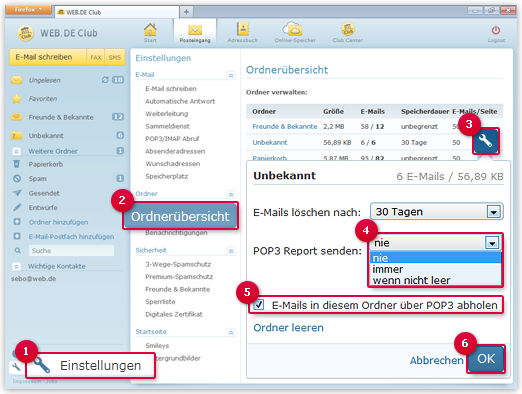Select 'nie' in dropdown list
The width and height of the screenshot is (522, 394).
436,258
